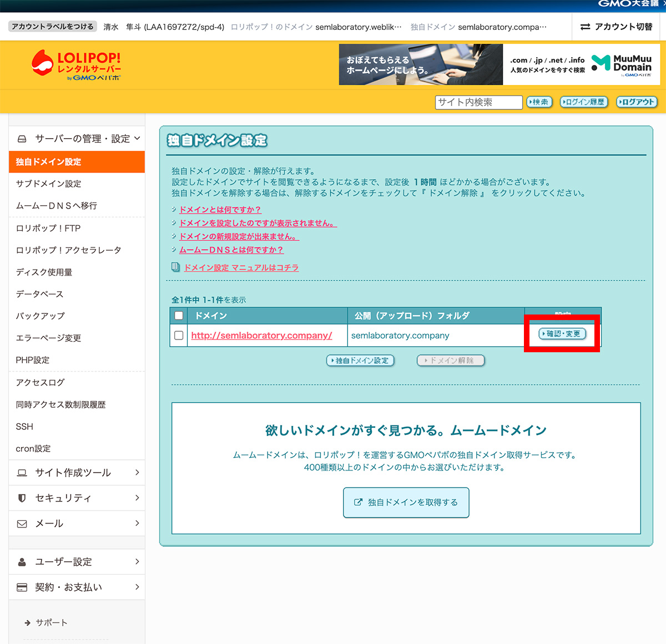Click the document icon beside ドメイン設定マニュアル link
The image size is (666, 644).
tap(175, 267)
